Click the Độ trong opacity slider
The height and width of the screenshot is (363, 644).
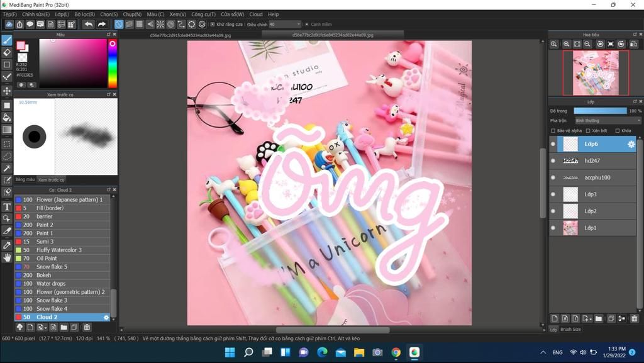tap(600, 111)
